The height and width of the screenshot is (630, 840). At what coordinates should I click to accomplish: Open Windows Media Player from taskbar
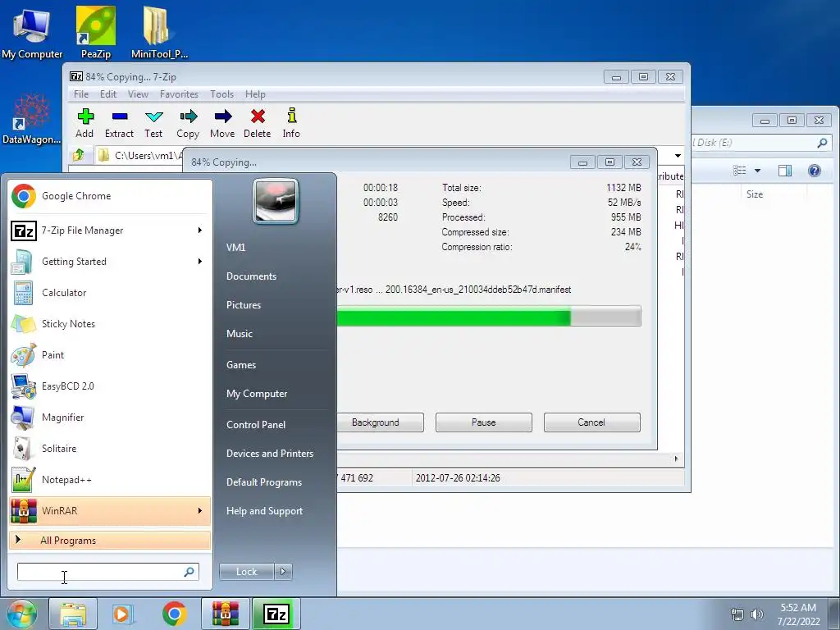[123, 614]
